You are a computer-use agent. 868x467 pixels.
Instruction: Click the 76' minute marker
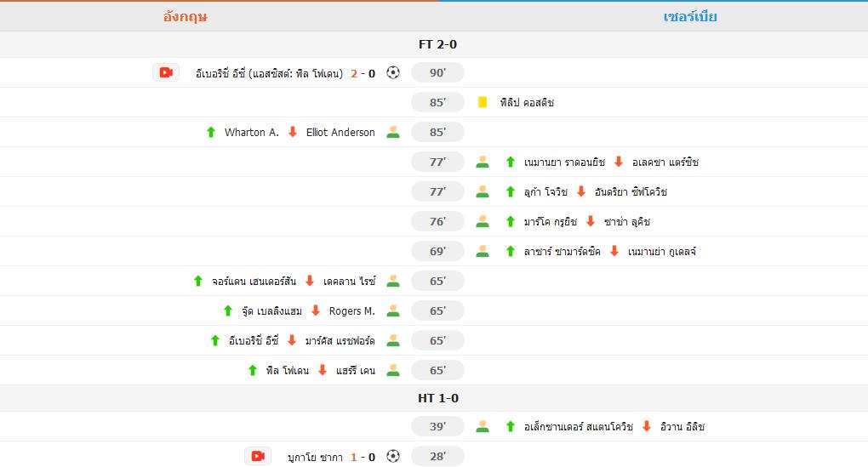click(x=437, y=222)
